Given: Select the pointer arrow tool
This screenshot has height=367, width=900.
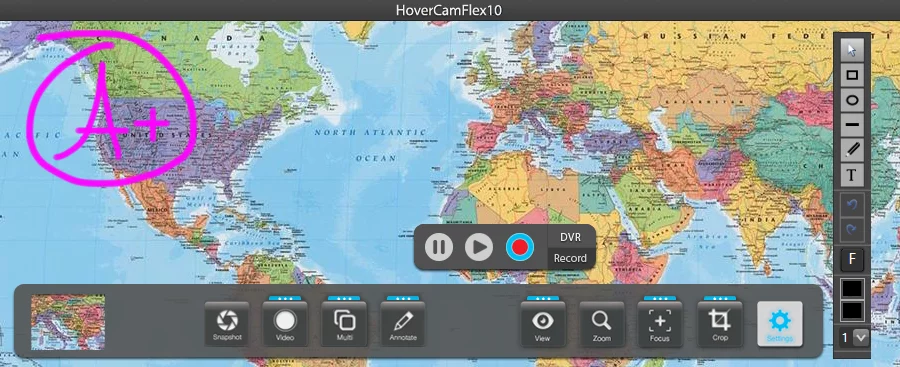Looking at the screenshot, I should pyautogui.click(x=852, y=50).
